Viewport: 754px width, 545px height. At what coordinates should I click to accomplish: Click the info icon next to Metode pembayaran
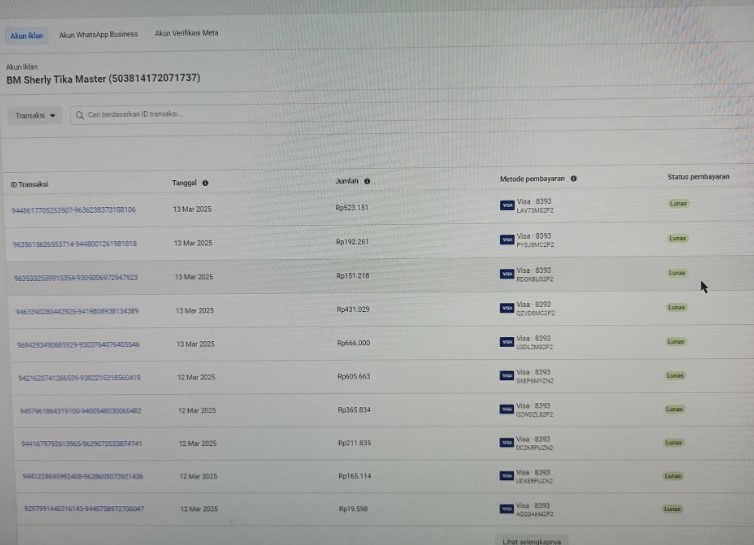(574, 179)
